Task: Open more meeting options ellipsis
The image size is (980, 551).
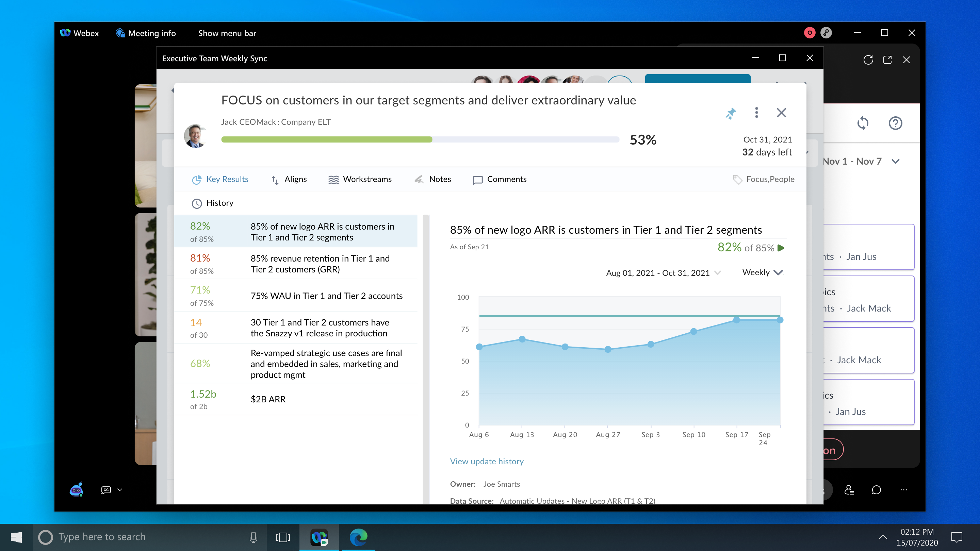Action: (x=903, y=490)
